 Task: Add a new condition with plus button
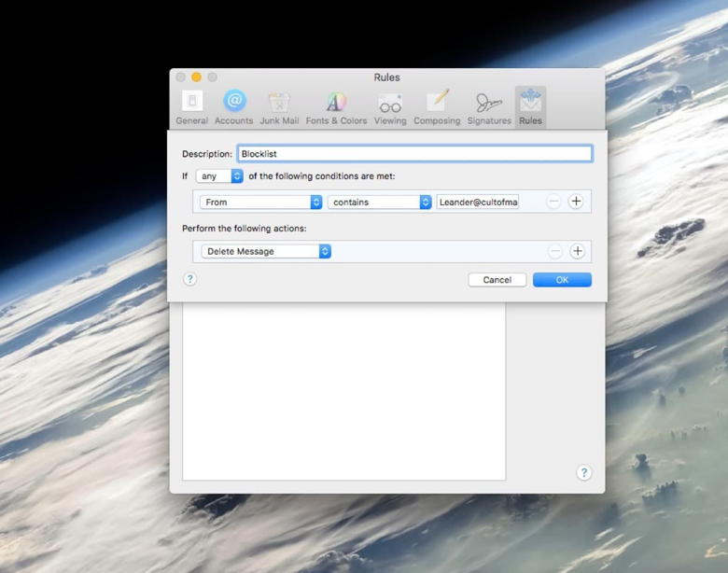[576, 202]
